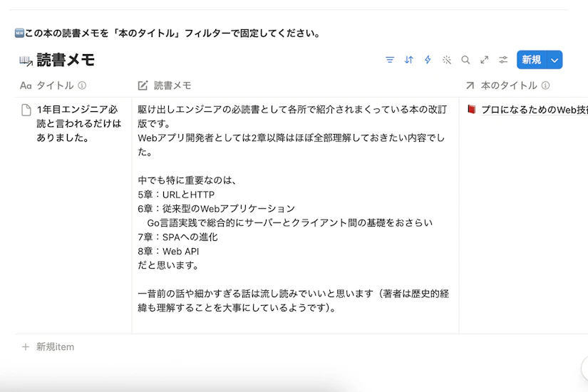Open the automations lightning bolt icon
Image resolution: width=588 pixels, height=392 pixels.
pyautogui.click(x=428, y=60)
